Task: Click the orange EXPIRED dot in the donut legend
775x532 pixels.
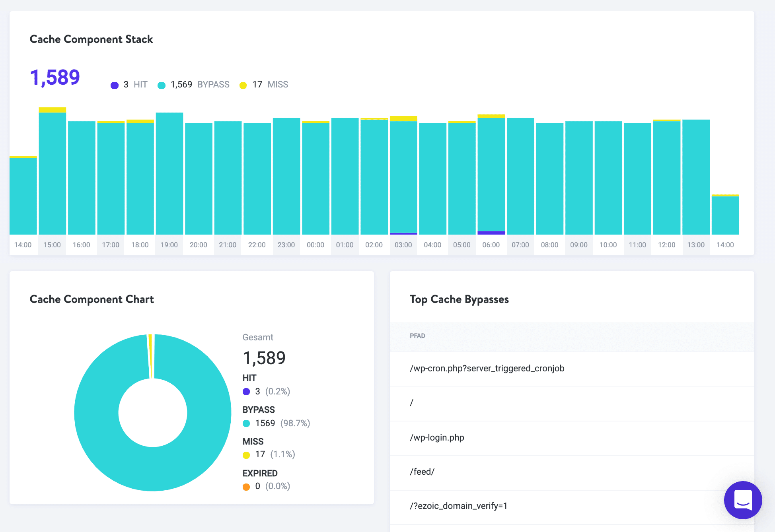Action: click(246, 486)
